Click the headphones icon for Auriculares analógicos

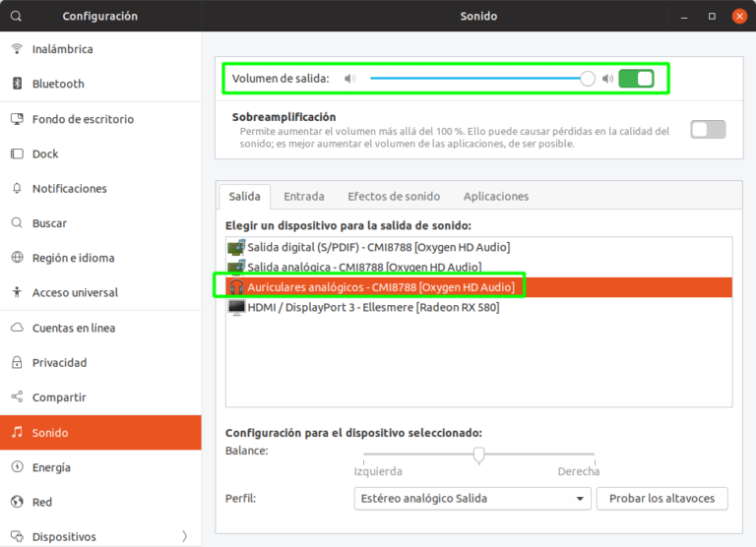[236, 286]
